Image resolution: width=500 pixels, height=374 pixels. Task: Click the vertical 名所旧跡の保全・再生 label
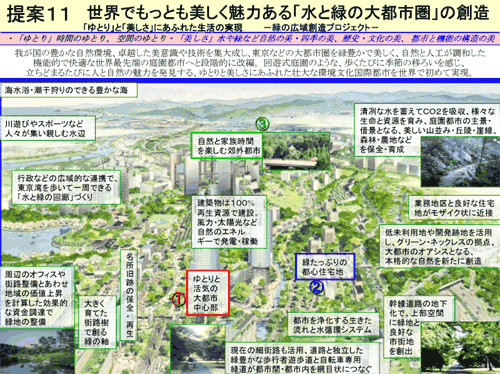(129, 295)
